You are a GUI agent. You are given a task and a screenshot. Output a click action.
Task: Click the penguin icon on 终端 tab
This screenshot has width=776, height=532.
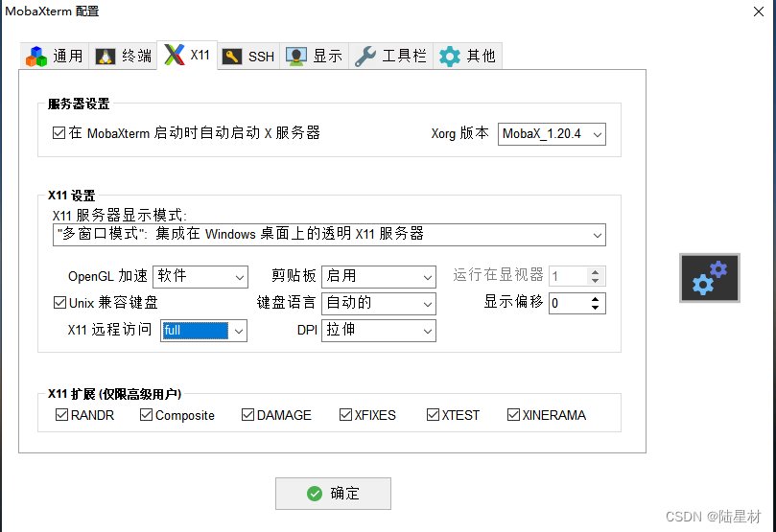pyautogui.click(x=105, y=57)
